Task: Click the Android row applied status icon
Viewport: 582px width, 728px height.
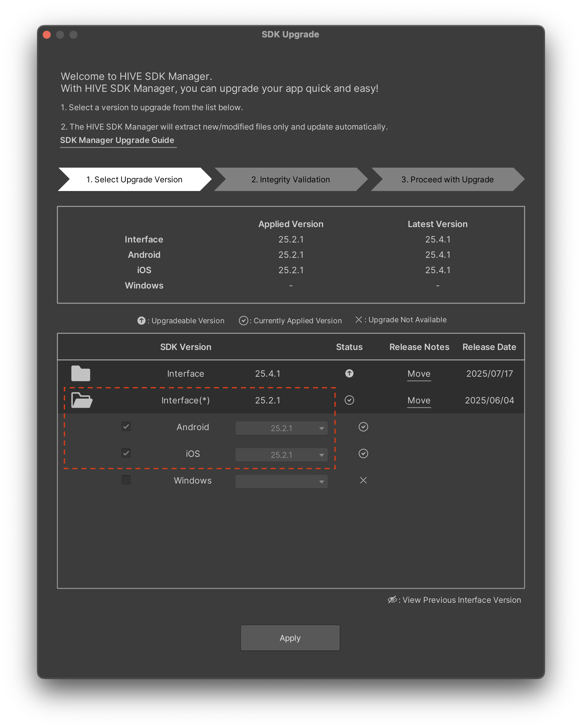Action: point(363,427)
